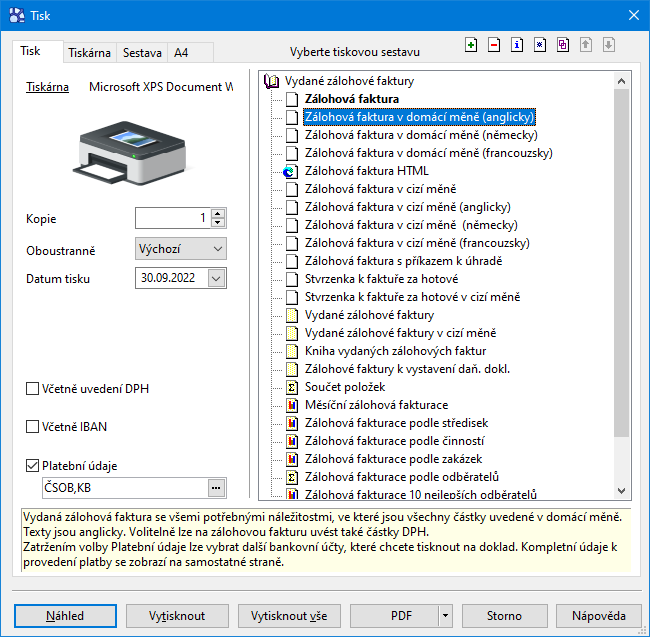Click the move up arrow icon

click(x=585, y=45)
